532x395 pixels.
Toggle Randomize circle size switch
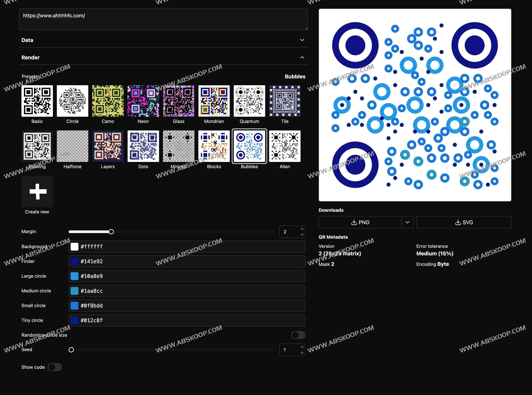pos(299,335)
